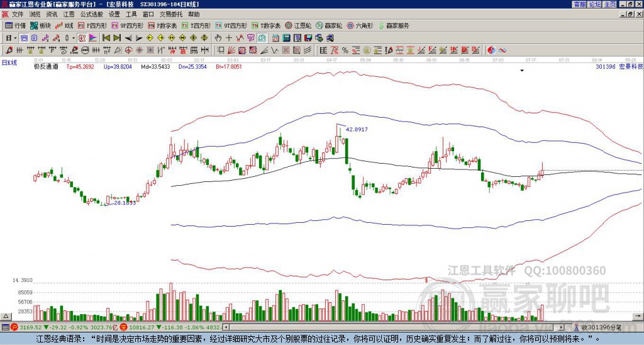Launch the 江恩轮 Gann wheel
Viewport: 644px width, 345px height.
[298, 25]
